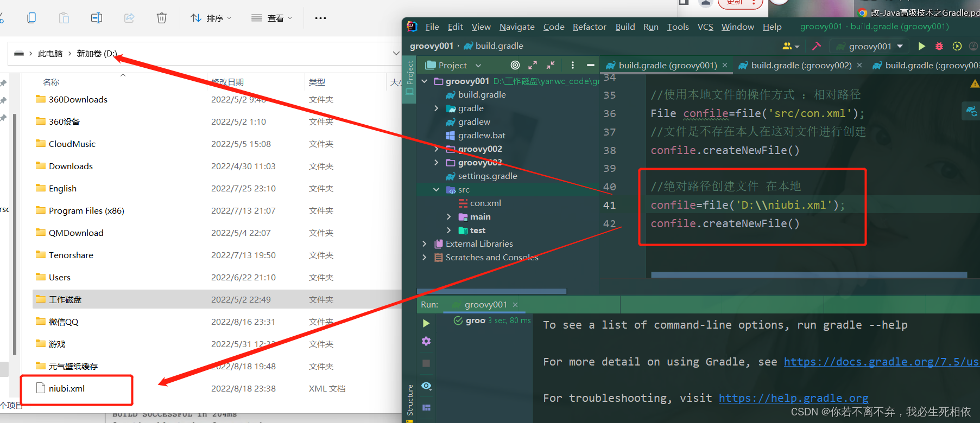Screen dimensions: 980x423
Task: Click Expand All icon in Project panel
Action: point(533,65)
